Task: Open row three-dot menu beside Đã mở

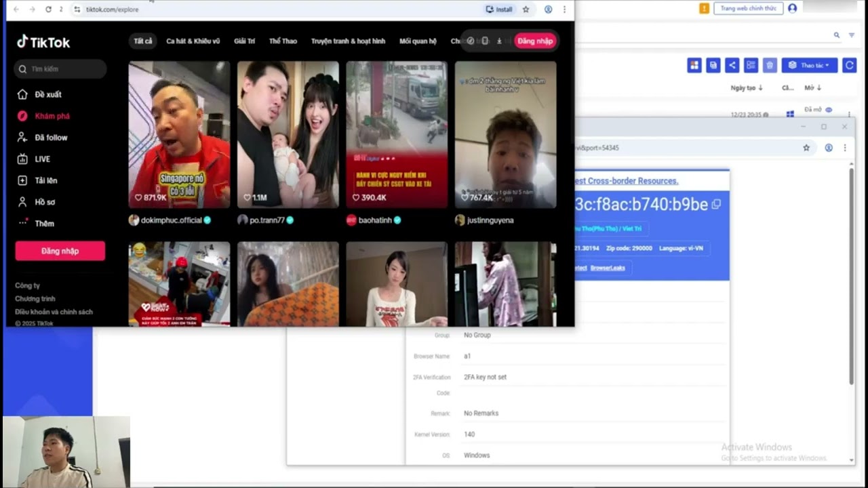Action: click(848, 114)
